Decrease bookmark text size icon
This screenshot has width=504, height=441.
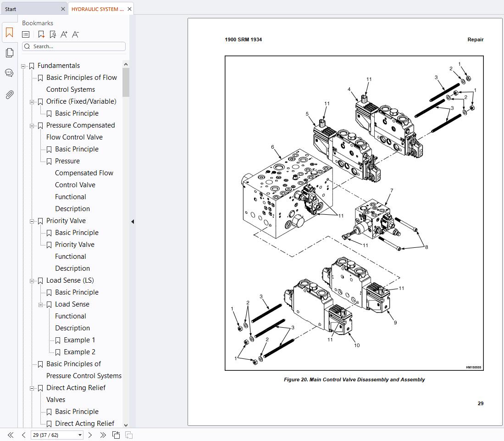[75, 34]
